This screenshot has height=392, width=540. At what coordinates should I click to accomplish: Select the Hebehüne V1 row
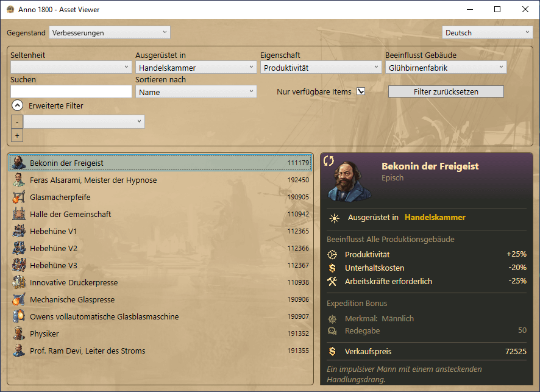160,231
